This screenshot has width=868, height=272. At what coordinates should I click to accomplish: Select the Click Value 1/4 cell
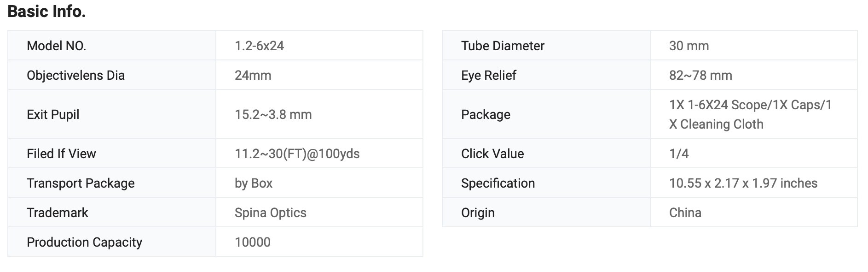[753, 154]
